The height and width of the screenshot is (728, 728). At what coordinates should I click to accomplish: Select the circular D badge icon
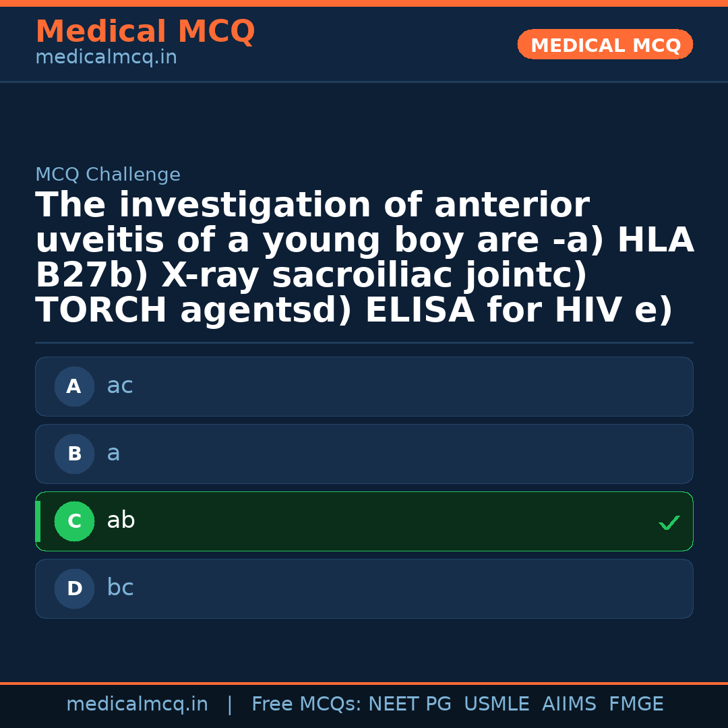(x=74, y=588)
